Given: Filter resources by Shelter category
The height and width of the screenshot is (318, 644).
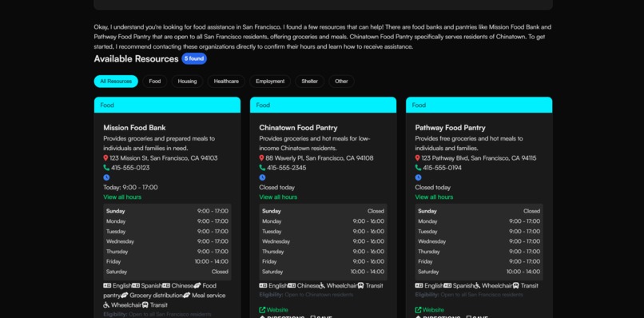Looking at the screenshot, I should coord(310,81).
